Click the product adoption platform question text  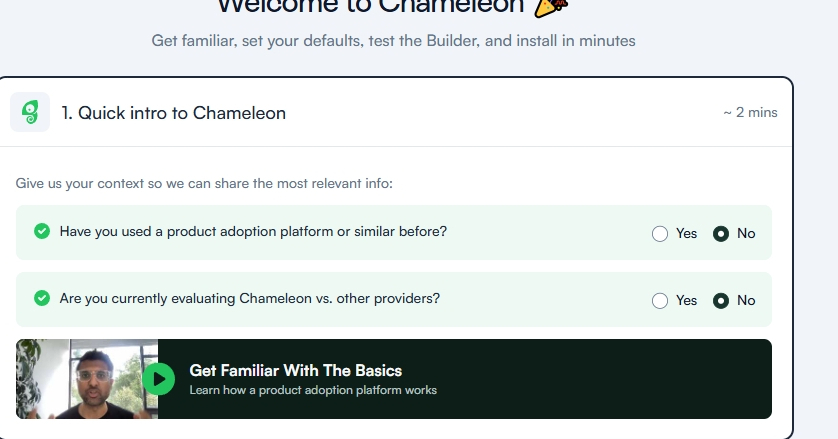point(253,232)
